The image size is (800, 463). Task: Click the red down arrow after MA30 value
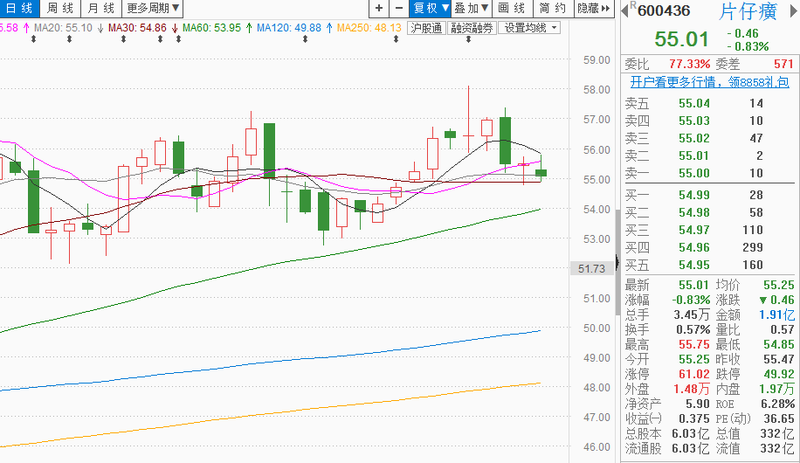[177, 28]
